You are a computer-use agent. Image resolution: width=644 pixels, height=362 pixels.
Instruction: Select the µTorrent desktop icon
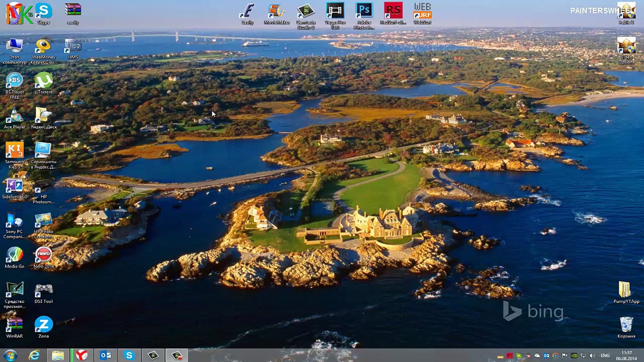point(44,83)
